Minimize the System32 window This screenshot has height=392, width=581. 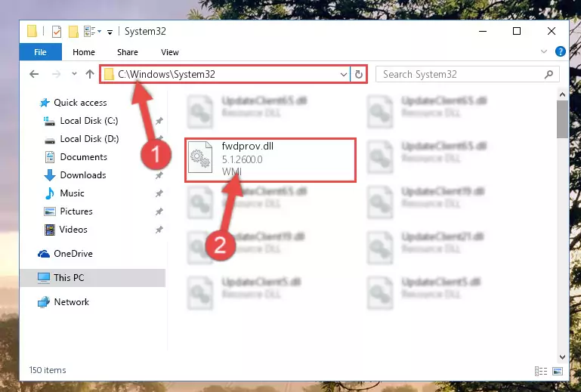pos(483,32)
